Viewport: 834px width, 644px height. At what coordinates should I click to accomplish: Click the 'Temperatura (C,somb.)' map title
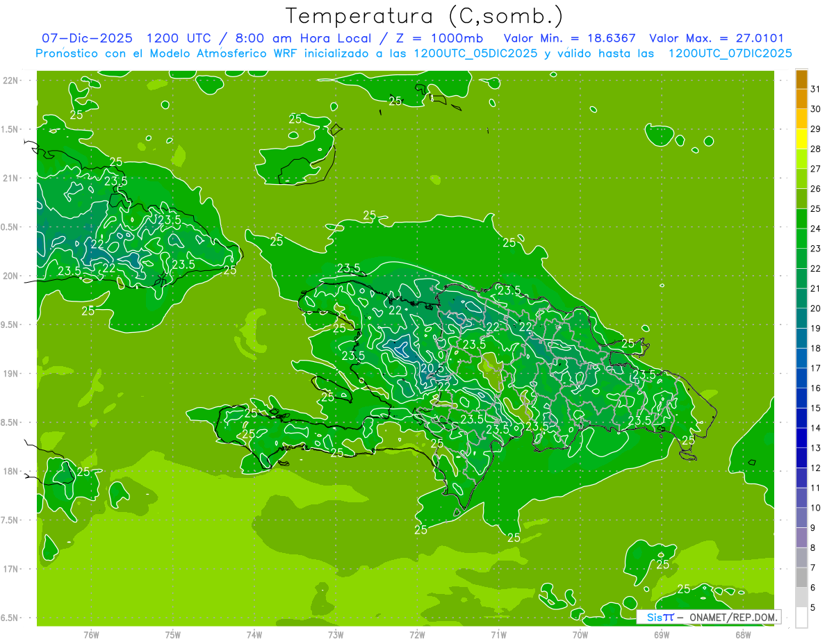pyautogui.click(x=424, y=16)
